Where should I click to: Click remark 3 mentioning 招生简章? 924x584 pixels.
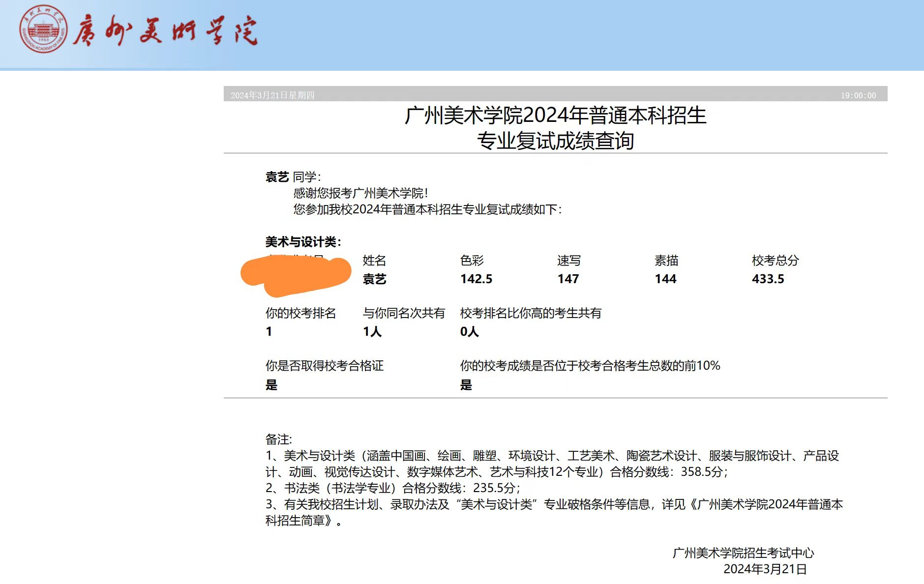554,512
